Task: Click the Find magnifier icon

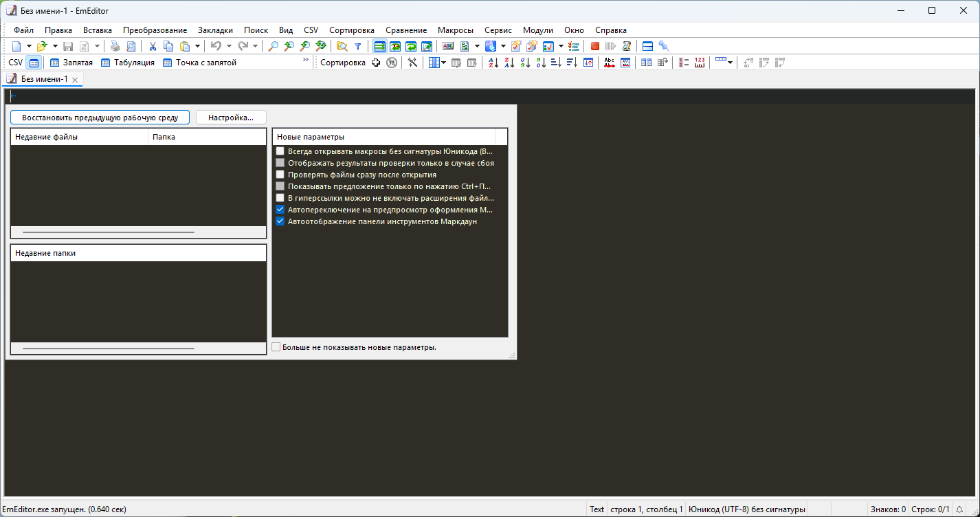Action: 274,46
